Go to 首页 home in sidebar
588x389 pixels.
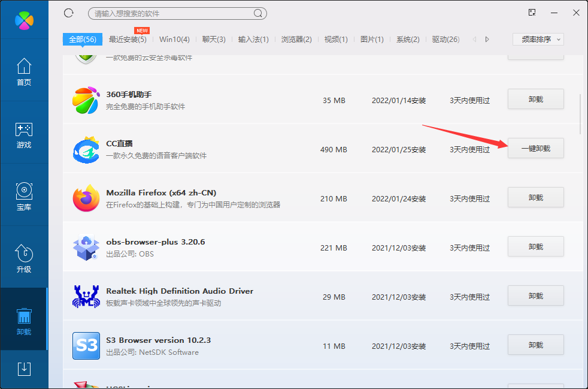(24, 72)
